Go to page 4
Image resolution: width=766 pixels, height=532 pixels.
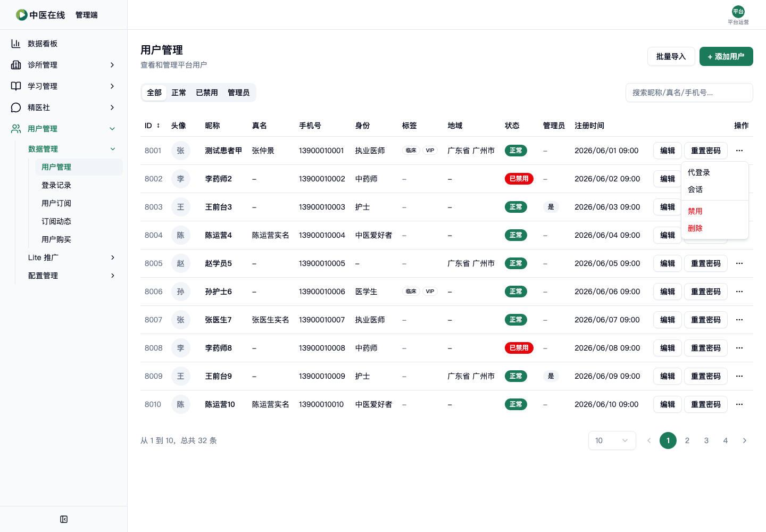(x=726, y=440)
